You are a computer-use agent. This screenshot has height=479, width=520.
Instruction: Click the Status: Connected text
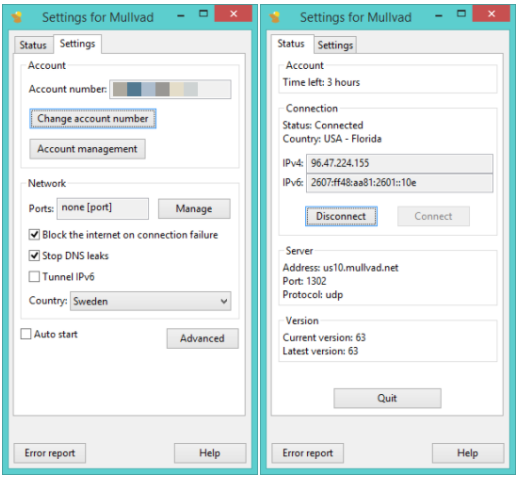coord(323,125)
